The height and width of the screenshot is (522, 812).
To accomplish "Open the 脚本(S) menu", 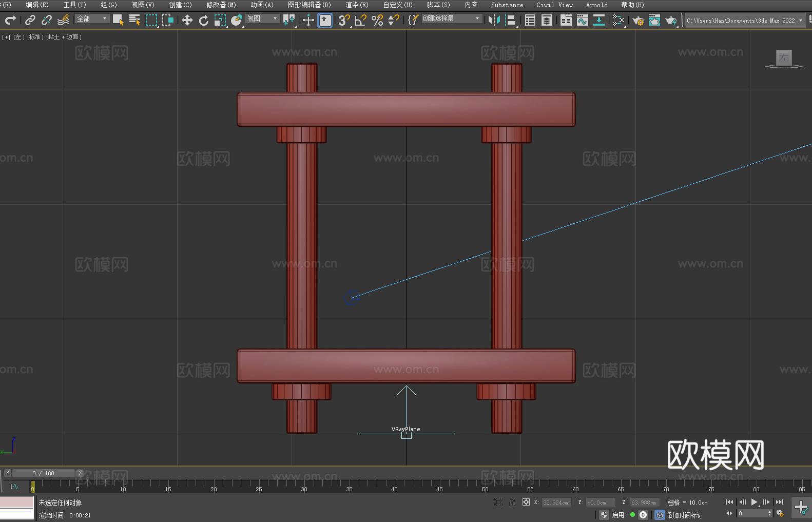I will point(438,5).
